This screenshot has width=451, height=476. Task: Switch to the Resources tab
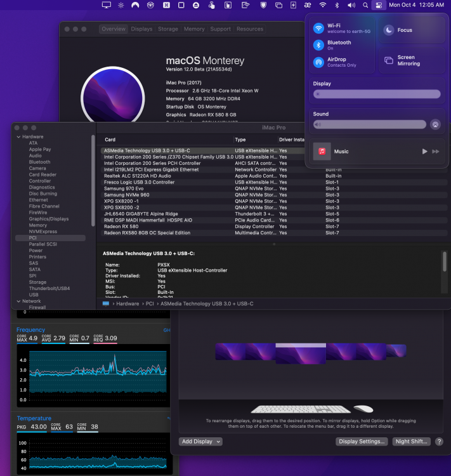250,29
